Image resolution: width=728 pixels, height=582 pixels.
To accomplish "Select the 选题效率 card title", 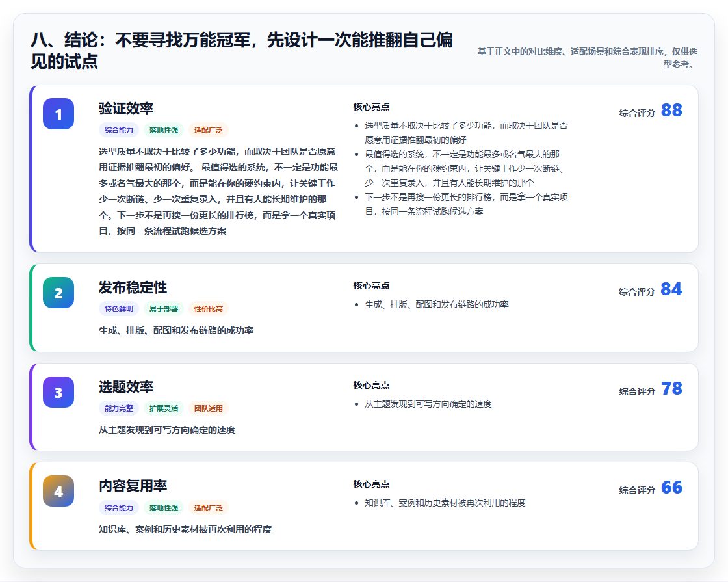I will coord(126,387).
